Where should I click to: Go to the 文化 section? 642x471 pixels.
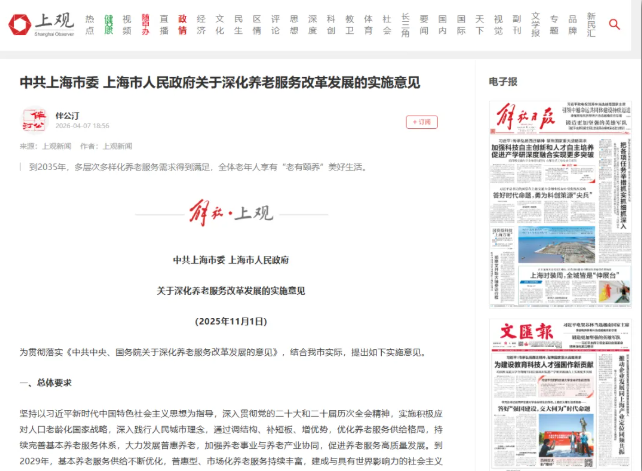[220, 25]
